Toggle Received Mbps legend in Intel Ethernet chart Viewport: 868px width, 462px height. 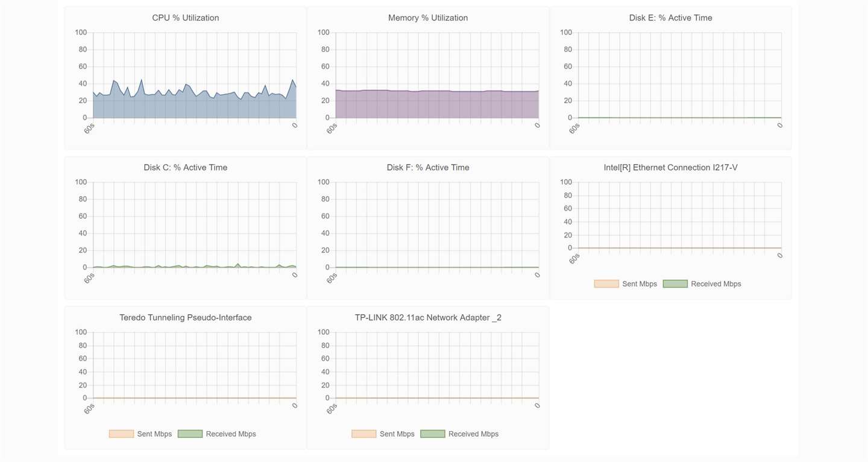(x=702, y=283)
